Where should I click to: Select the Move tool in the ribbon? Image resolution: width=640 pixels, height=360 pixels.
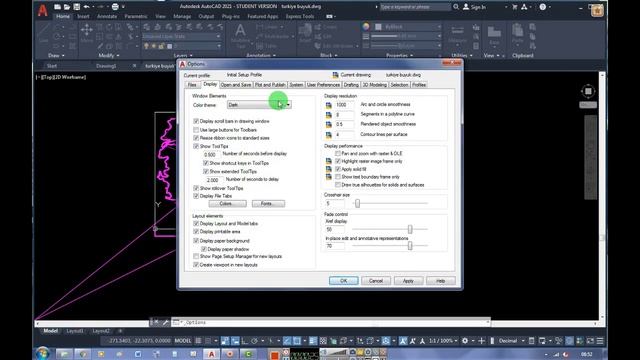[87, 33]
